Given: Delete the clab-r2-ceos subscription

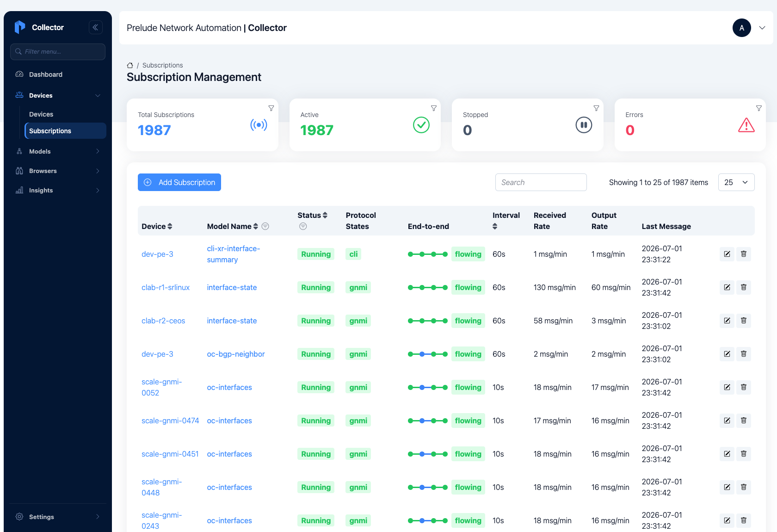Looking at the screenshot, I should [x=744, y=321].
